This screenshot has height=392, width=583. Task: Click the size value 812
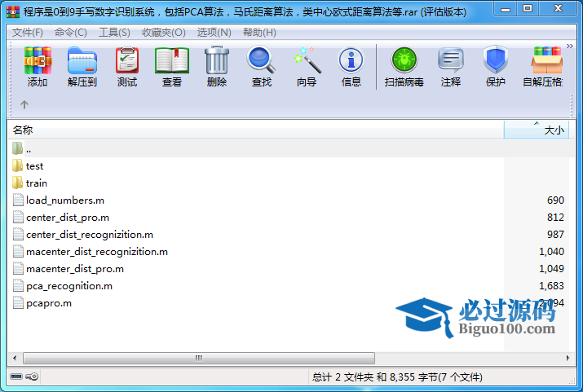pos(555,218)
